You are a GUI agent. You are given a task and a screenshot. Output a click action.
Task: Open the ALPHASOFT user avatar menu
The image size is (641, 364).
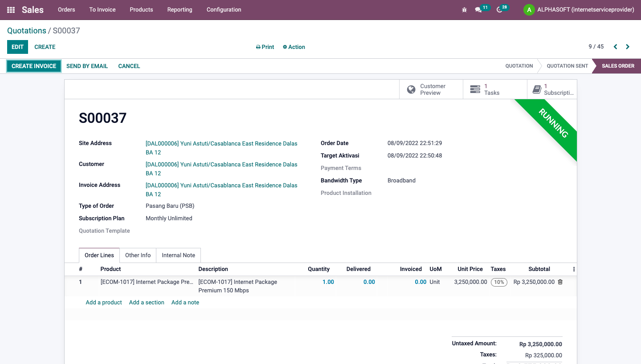click(579, 10)
